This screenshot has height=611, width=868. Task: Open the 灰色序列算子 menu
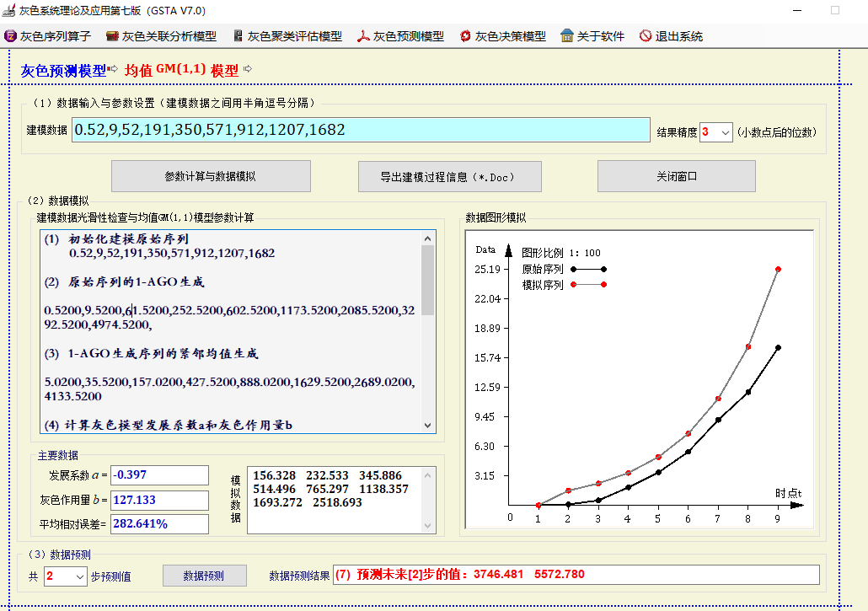tap(47, 36)
